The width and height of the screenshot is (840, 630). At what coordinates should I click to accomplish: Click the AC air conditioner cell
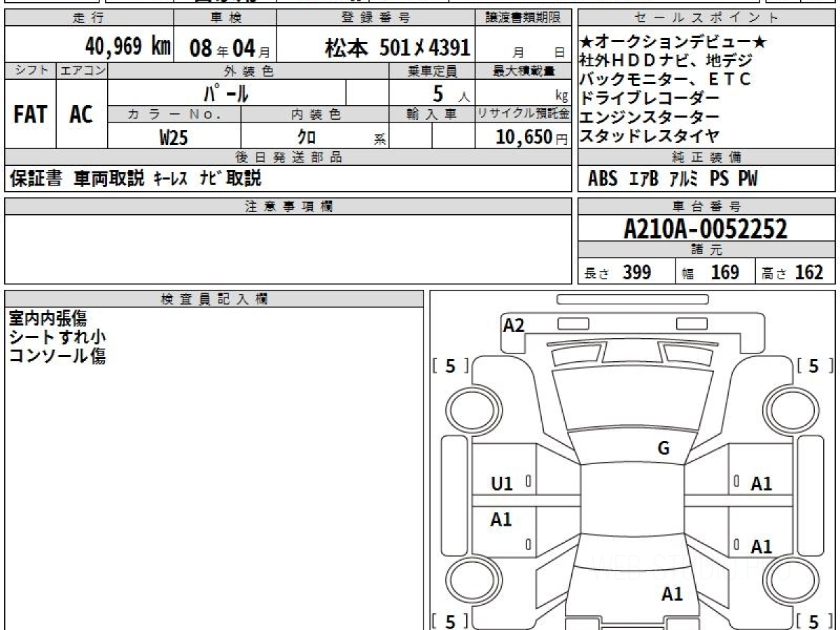click(x=81, y=115)
